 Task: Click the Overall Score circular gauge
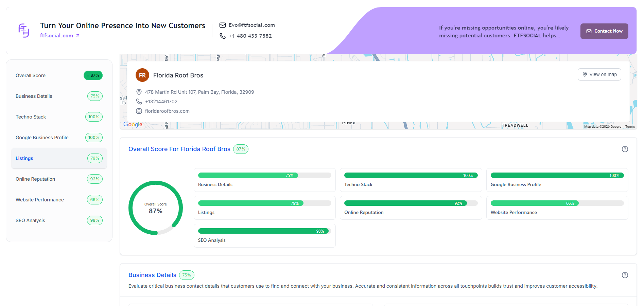pyautogui.click(x=156, y=208)
